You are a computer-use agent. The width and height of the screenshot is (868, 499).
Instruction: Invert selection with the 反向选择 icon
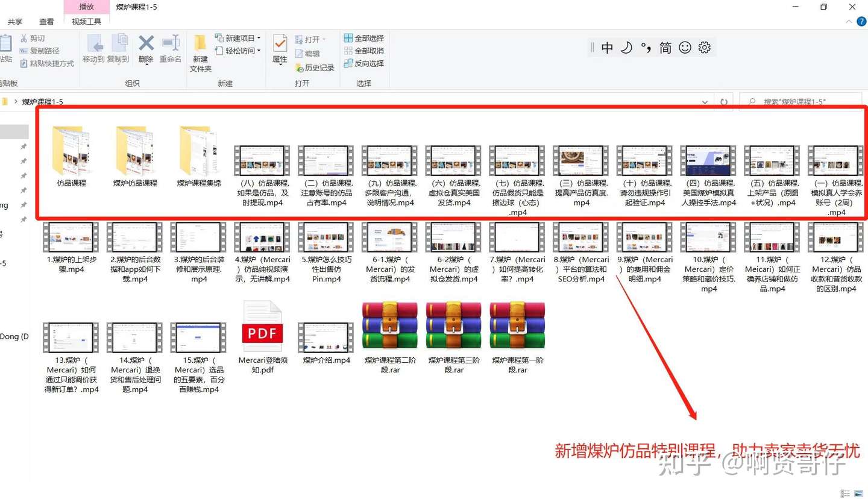click(364, 63)
